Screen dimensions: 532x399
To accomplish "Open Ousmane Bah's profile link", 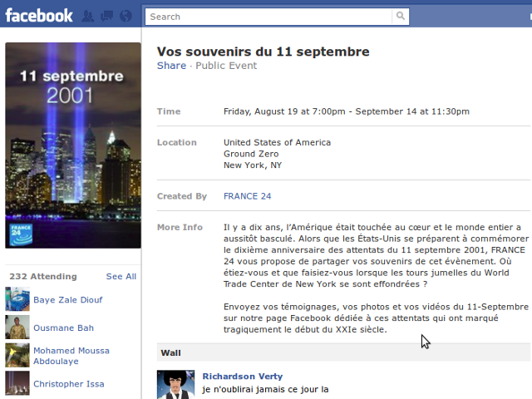I will click(63, 328).
